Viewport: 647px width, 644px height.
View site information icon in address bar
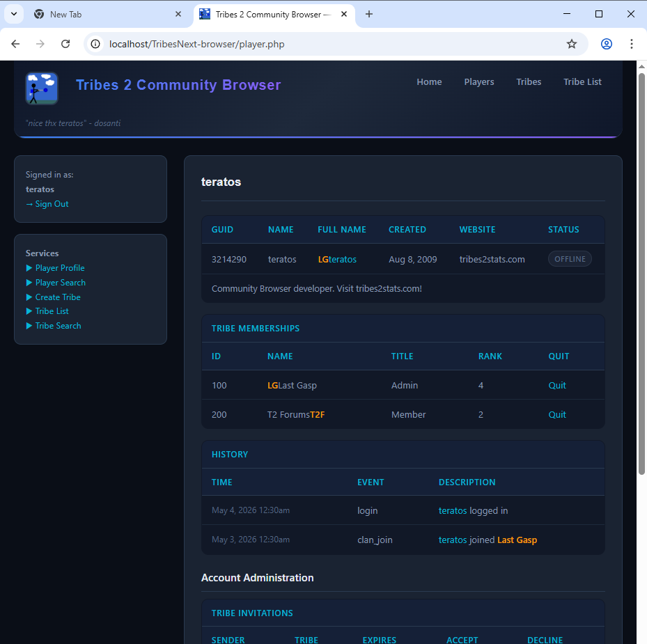click(95, 44)
